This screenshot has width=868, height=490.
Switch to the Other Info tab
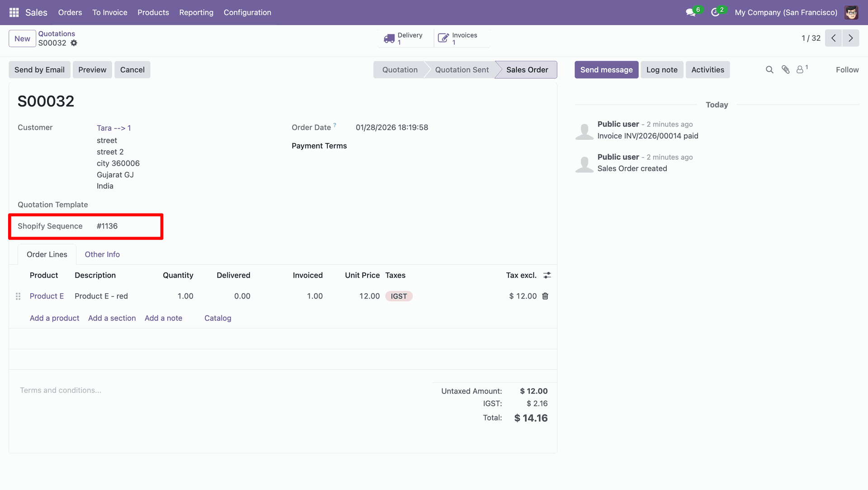(102, 254)
